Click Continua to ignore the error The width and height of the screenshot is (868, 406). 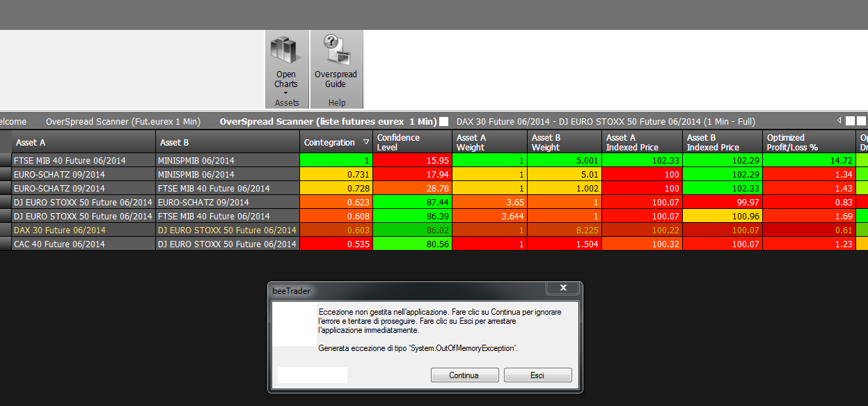(464, 375)
